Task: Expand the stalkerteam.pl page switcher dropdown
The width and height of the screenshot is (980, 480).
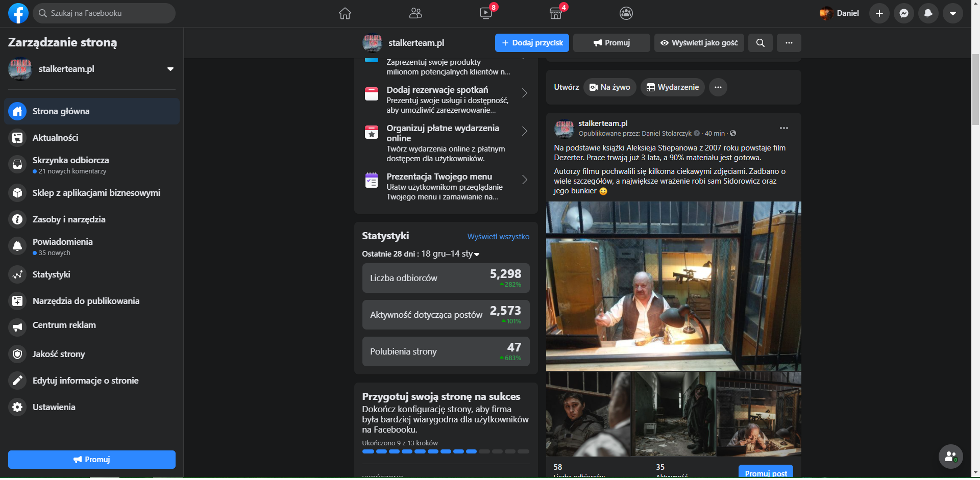Action: click(170, 69)
